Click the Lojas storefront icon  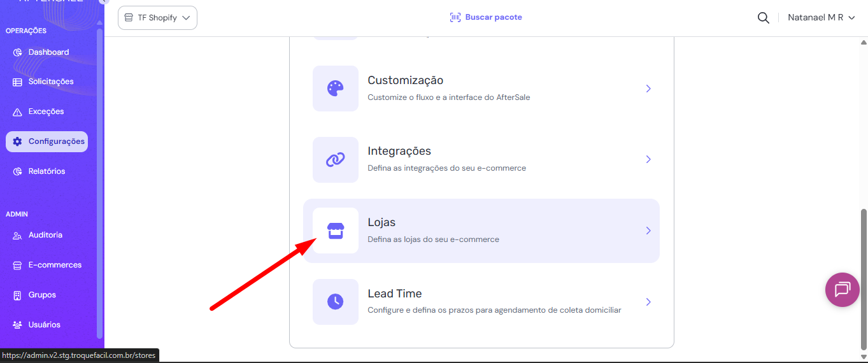(335, 231)
